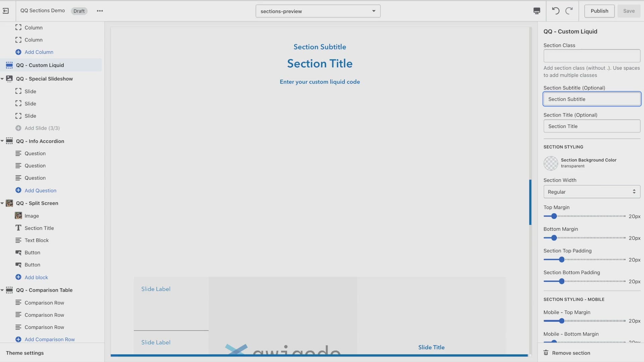
Task: Open the more actions menu
Action: coord(100,11)
